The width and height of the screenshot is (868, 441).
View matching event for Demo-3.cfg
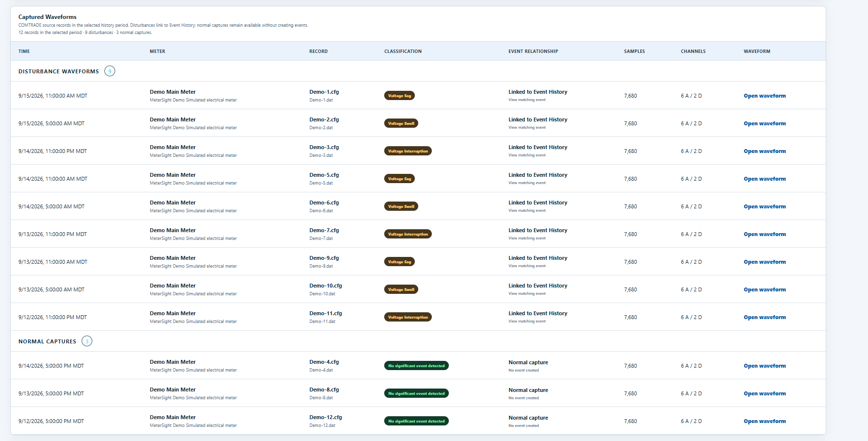[x=527, y=155]
